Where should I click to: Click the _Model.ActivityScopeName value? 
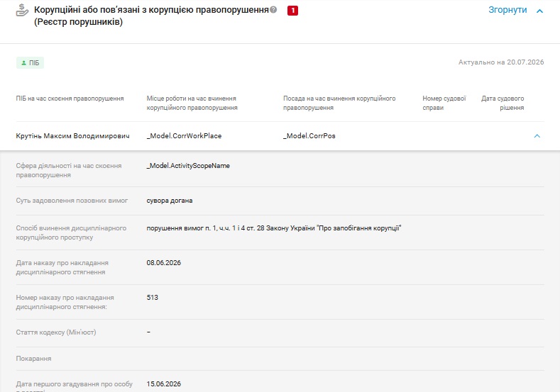[x=188, y=166]
